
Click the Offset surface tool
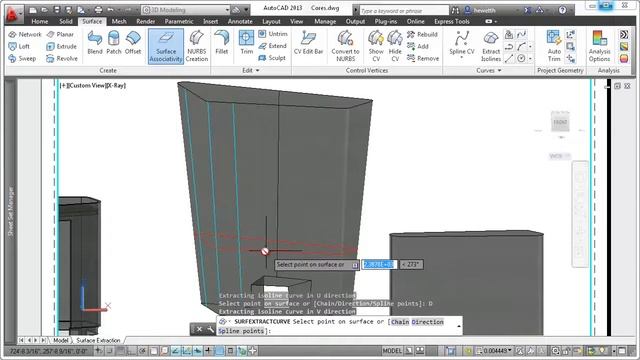[133, 42]
